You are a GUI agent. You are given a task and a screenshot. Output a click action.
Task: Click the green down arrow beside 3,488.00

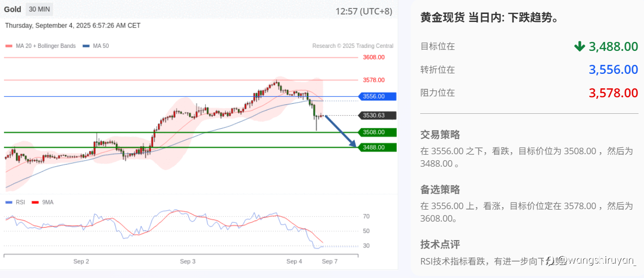point(579,46)
